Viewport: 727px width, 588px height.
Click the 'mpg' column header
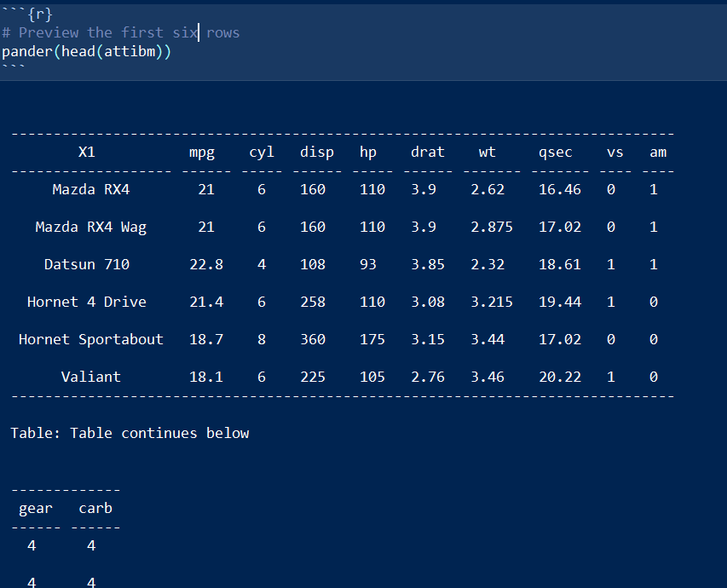click(x=202, y=153)
